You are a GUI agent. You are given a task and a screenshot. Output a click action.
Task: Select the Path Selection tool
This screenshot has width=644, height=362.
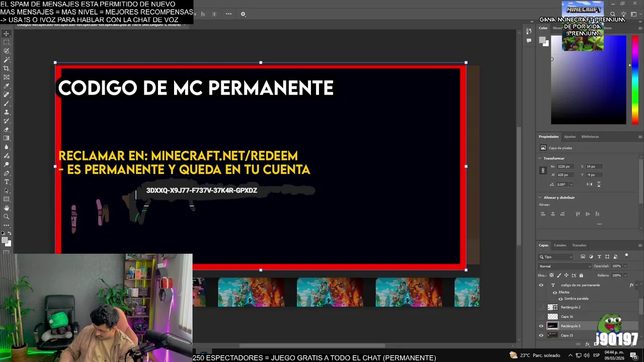(7, 191)
